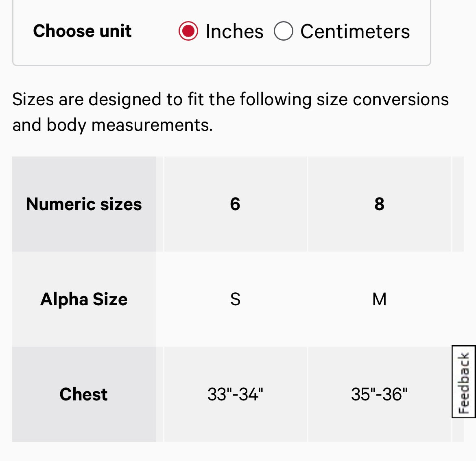Select the numeric size 6 cell
This screenshot has height=461, width=476.
pyautogui.click(x=235, y=204)
